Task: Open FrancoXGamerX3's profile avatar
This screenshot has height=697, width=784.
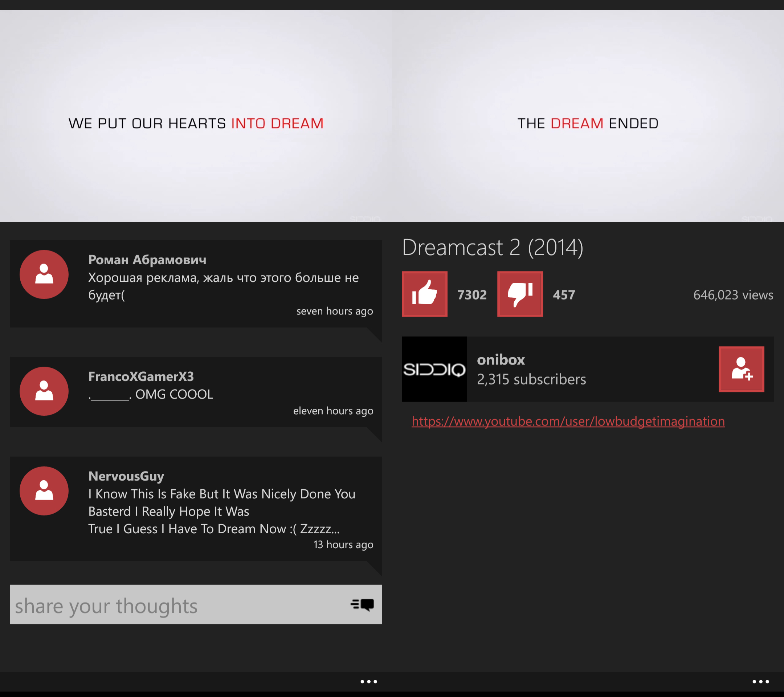Action: click(x=44, y=391)
